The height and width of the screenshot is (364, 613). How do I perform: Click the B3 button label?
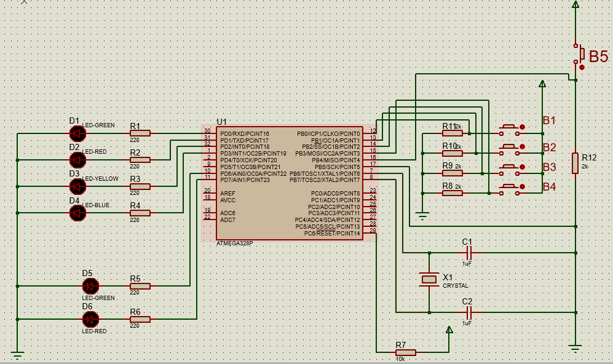click(549, 167)
